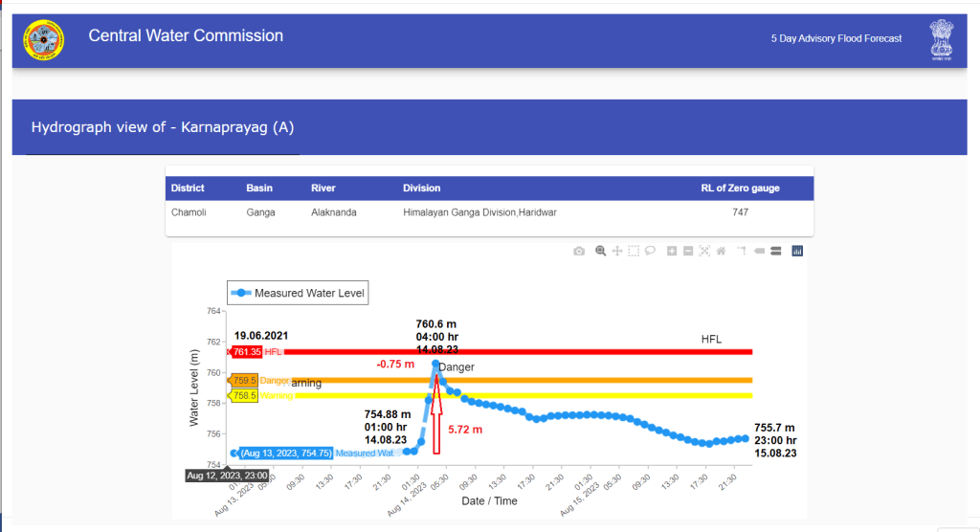Click the peak data point at 760.6 m
Image resolution: width=980 pixels, height=532 pixels.
[436, 365]
